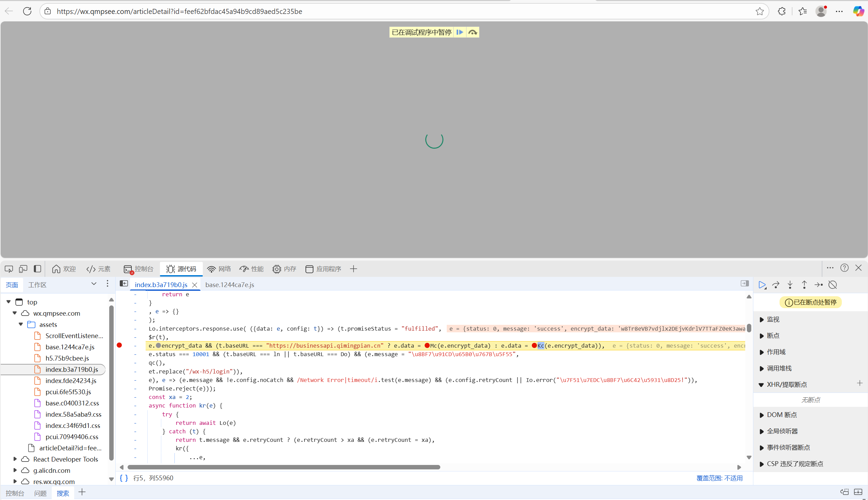Click the step out of function icon
Screen dimensions: 868x500
point(804,285)
